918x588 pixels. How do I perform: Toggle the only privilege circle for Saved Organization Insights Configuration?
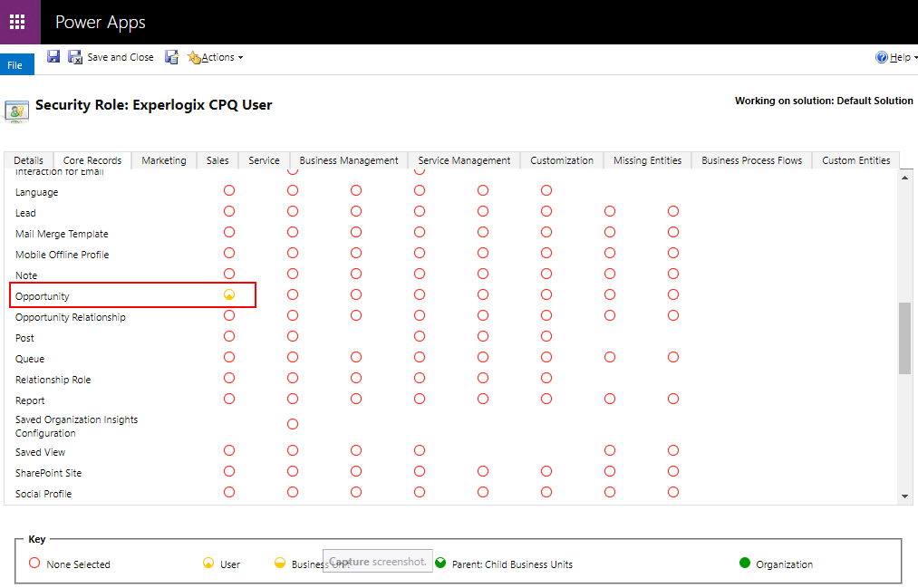point(293,424)
